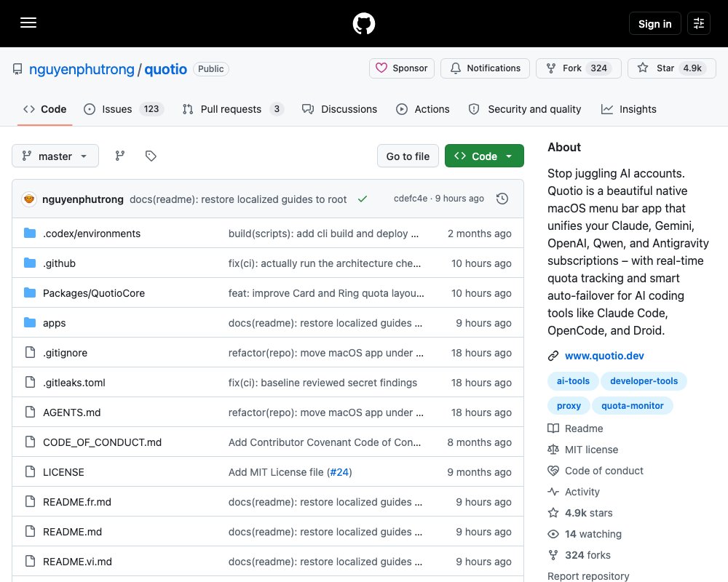Open commit 'feat: improve Card and Ring quota layou...'
The width and height of the screenshot is (728, 582).
pos(326,293)
